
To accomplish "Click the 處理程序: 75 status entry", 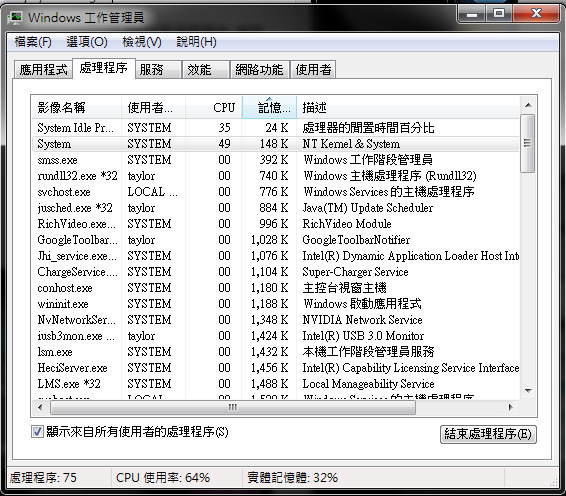I will tap(43, 478).
